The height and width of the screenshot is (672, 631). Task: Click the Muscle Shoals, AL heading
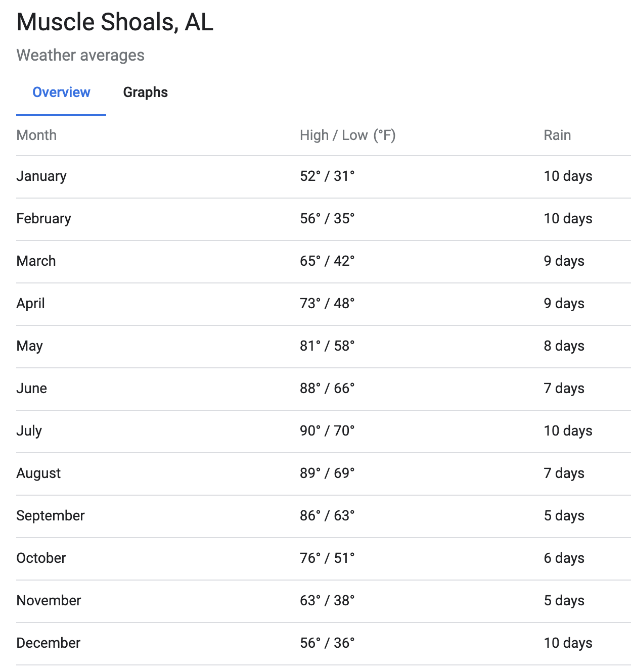[x=115, y=22]
